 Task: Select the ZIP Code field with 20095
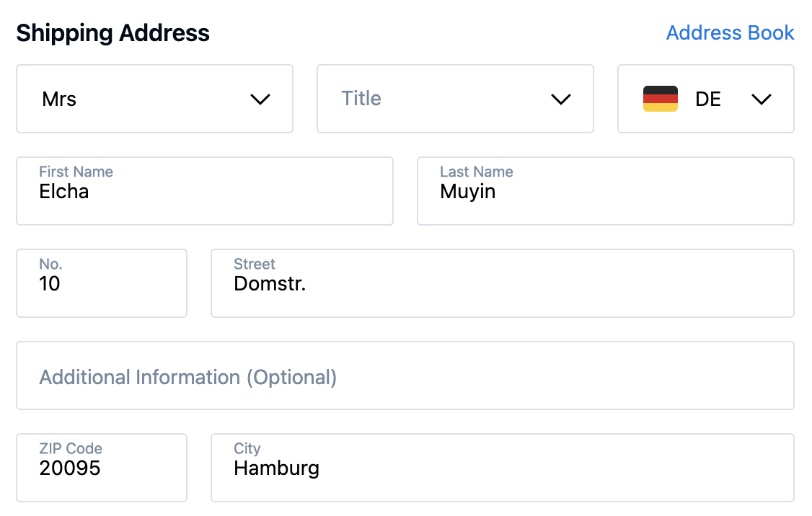click(101, 468)
